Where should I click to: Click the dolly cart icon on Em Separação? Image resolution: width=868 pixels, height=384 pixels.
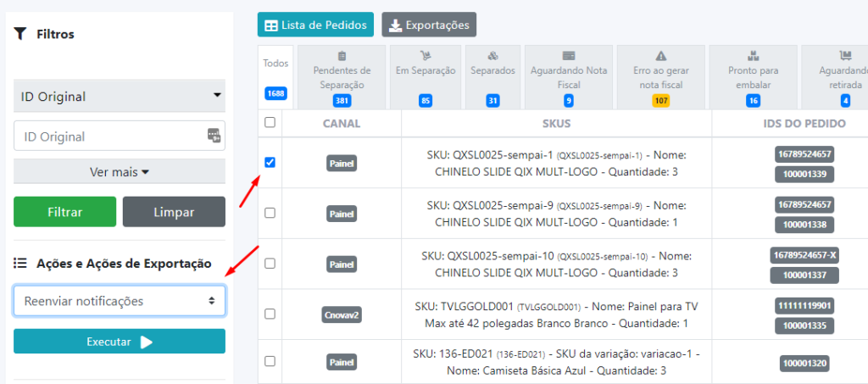[x=426, y=55]
